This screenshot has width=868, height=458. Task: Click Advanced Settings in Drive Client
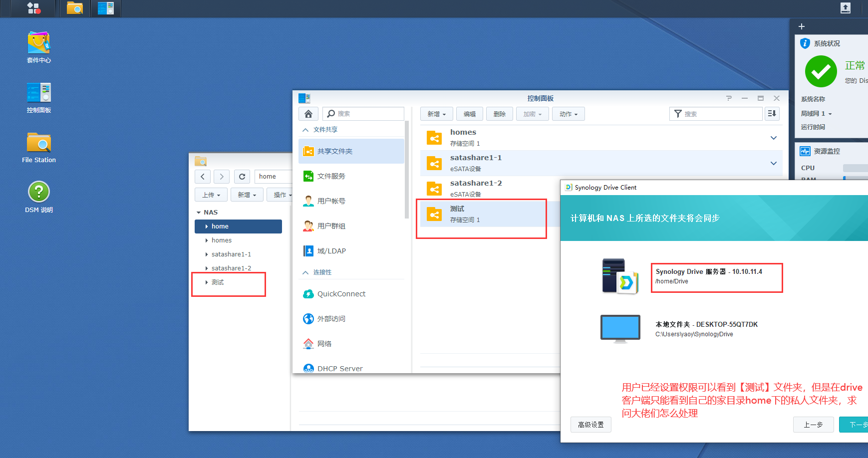tap(591, 425)
